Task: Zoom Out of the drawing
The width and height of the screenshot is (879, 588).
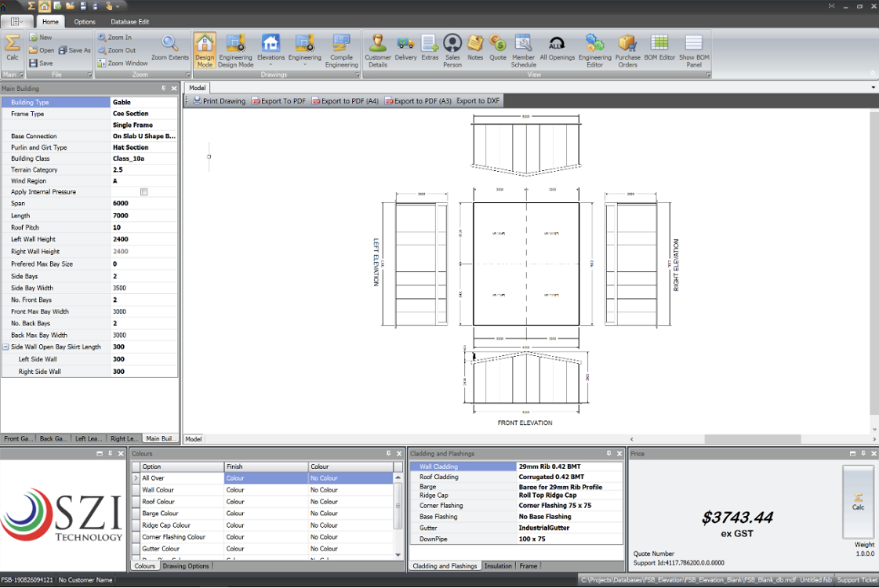Action: click(x=117, y=50)
